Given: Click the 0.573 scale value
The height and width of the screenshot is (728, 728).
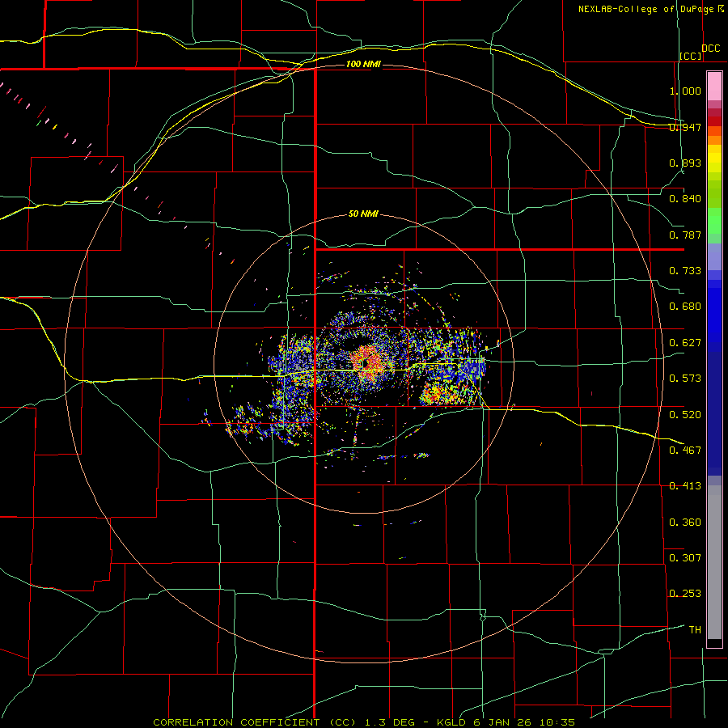Looking at the screenshot, I should coord(685,379).
